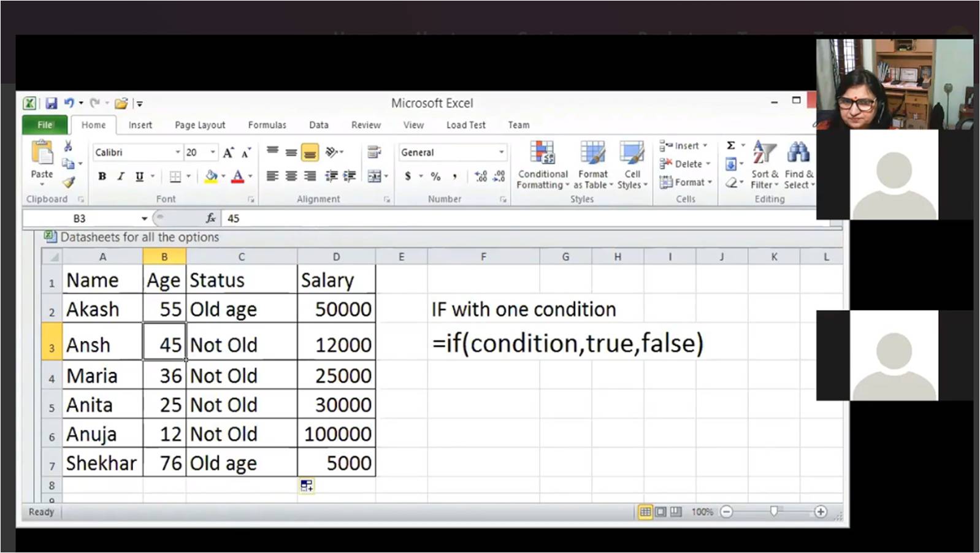Toggle the highlighted Bottom Align button
980x553 pixels.
coord(310,152)
